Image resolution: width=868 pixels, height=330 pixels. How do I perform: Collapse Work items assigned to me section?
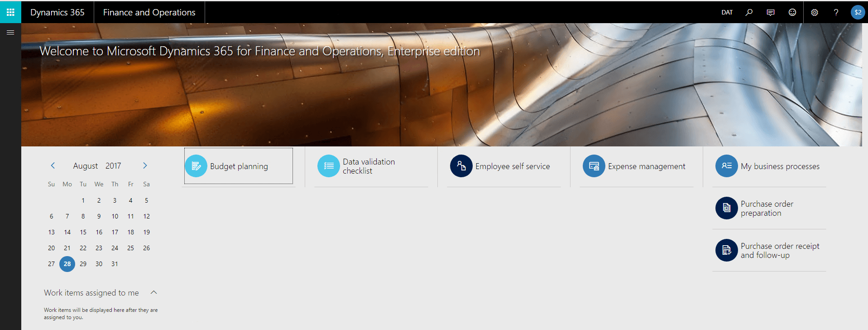pos(154,292)
